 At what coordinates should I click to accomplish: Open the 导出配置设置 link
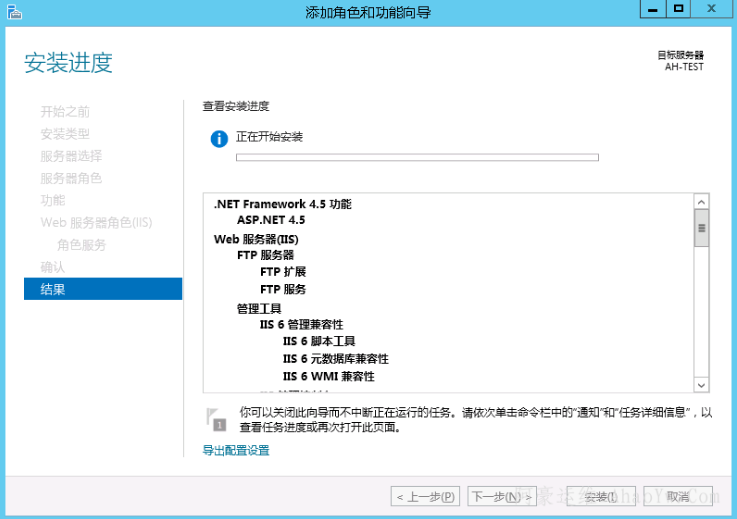tap(236, 451)
